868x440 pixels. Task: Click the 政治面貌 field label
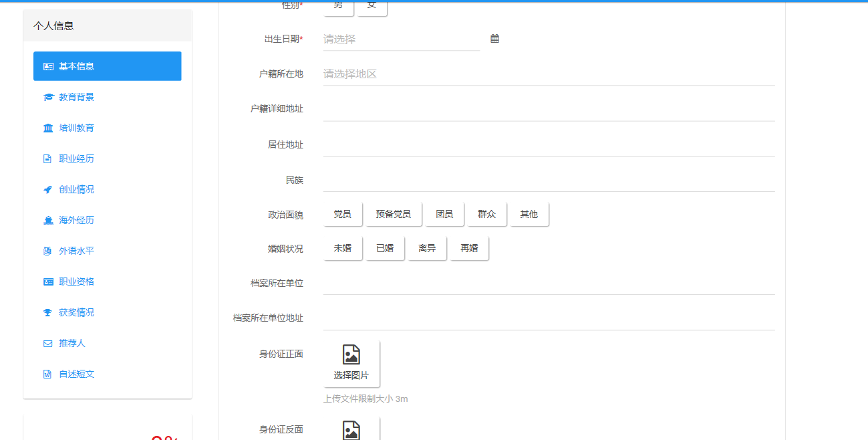285,215
